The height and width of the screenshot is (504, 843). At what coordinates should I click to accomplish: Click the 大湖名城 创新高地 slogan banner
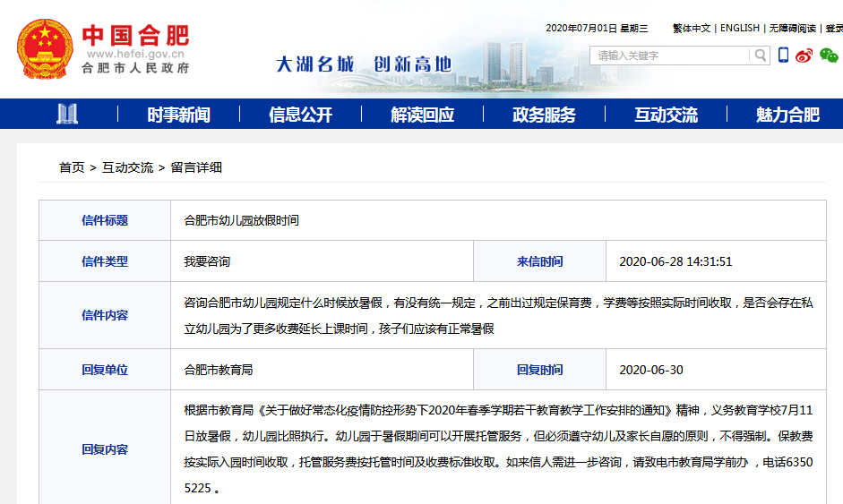(x=364, y=64)
